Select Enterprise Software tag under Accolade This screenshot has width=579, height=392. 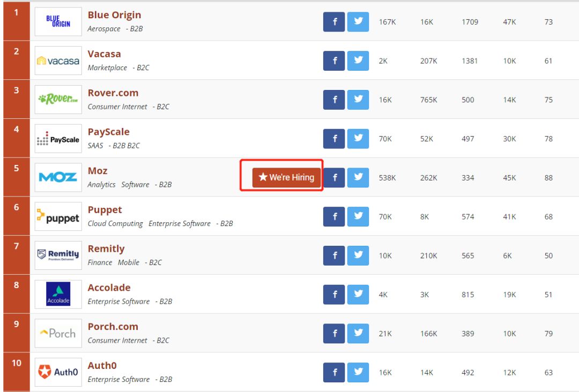(118, 301)
